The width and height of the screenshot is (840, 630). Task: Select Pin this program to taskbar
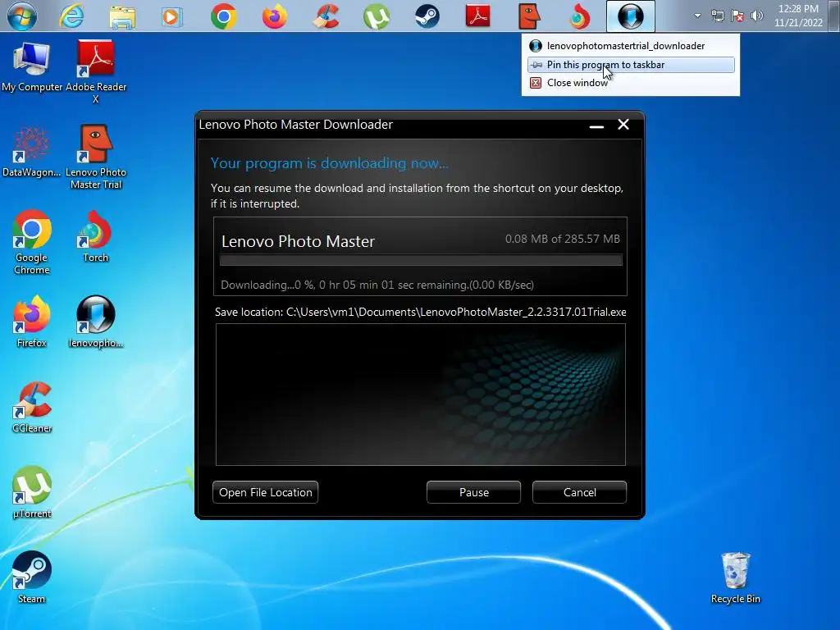click(631, 65)
